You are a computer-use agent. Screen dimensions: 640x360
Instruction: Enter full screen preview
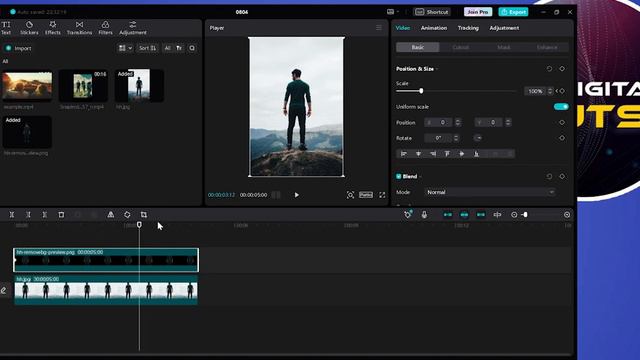point(382,195)
